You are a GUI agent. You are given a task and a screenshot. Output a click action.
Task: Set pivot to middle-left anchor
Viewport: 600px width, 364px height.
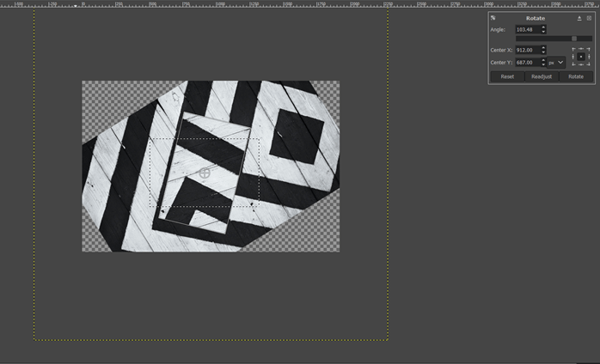[x=573, y=57]
